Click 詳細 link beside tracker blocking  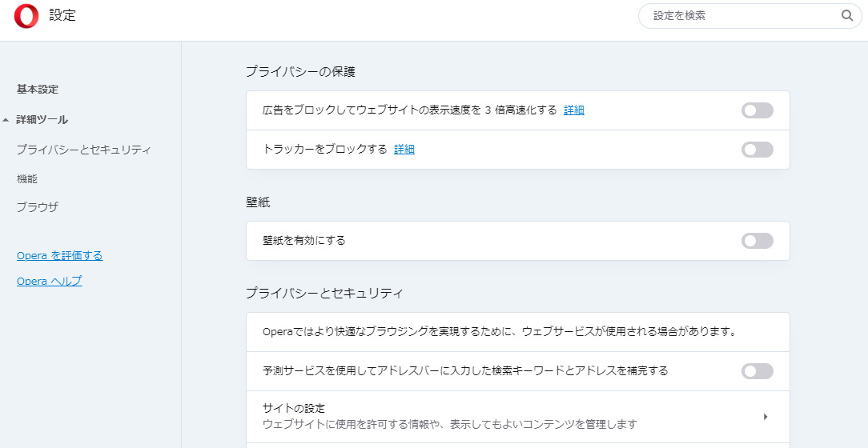(x=404, y=150)
